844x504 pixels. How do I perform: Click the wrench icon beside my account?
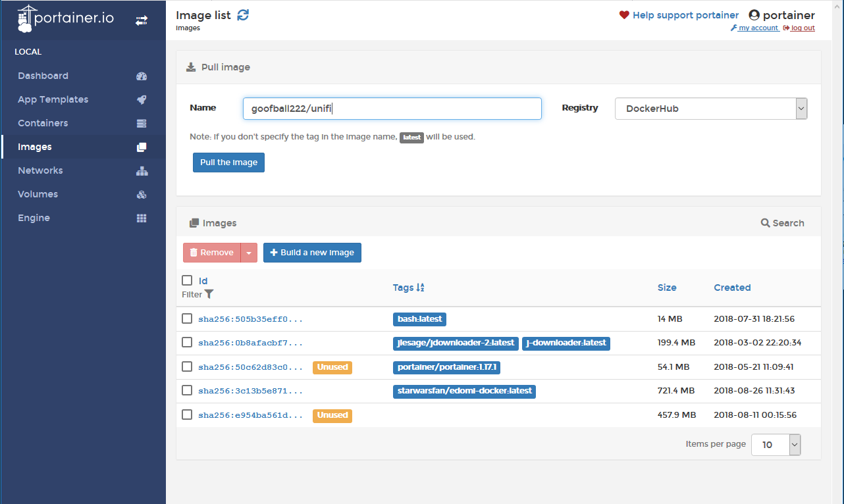[733, 28]
